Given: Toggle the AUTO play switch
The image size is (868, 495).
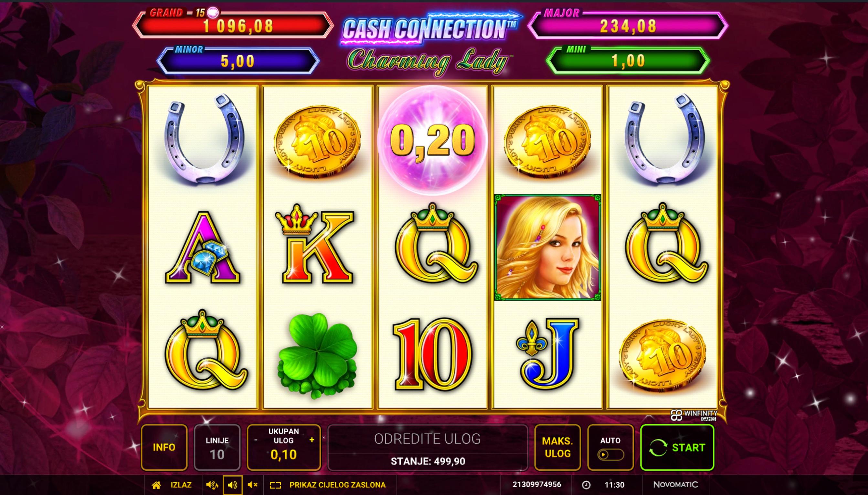Looking at the screenshot, I should (x=610, y=455).
